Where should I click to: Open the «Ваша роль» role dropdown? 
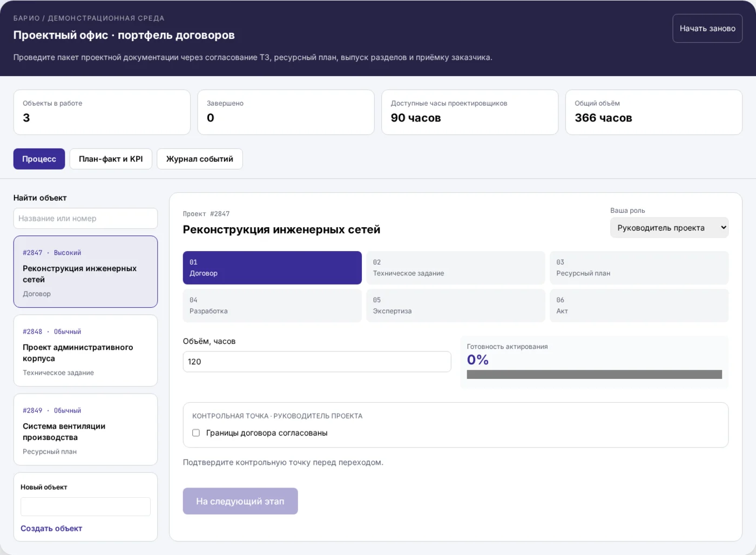669,228
